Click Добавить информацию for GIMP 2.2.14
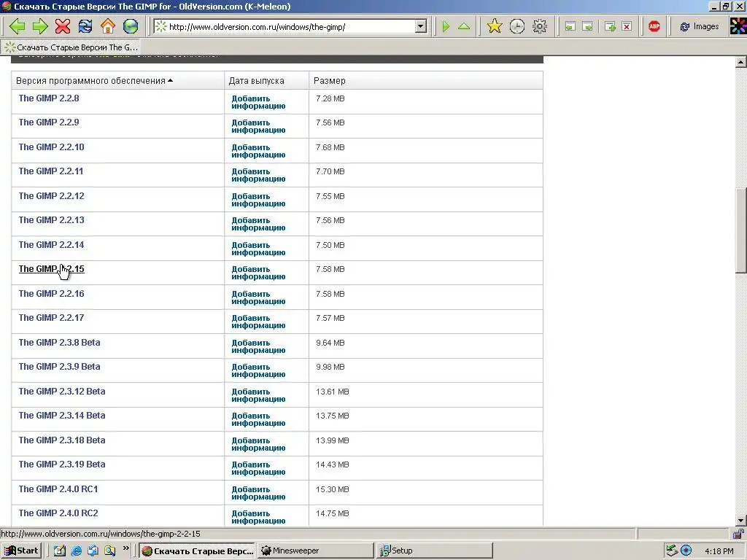 coord(258,249)
